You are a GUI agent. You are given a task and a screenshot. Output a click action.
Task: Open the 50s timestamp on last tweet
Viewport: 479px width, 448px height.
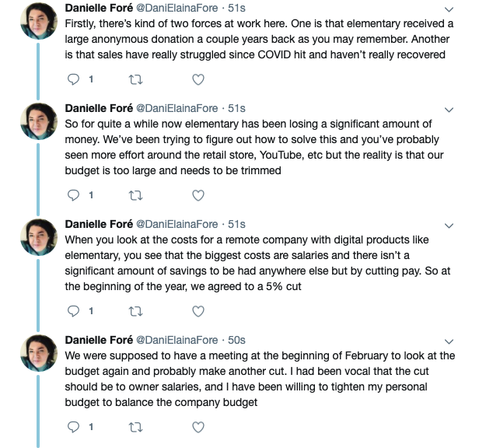tap(235, 340)
